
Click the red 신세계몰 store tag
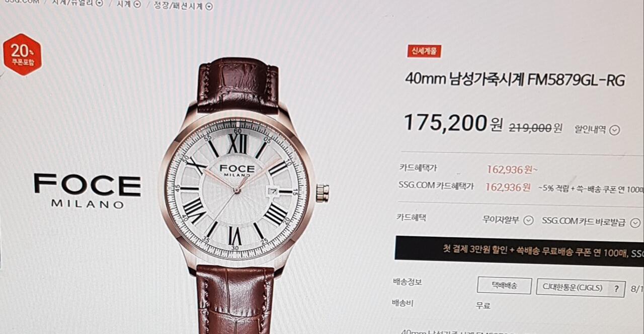(424, 51)
